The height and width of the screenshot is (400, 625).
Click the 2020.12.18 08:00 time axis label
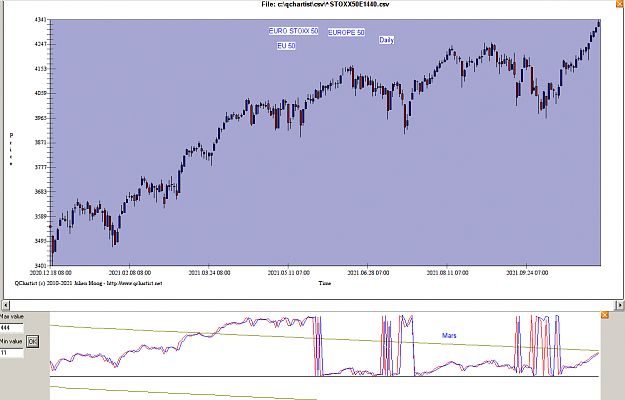[x=51, y=273]
